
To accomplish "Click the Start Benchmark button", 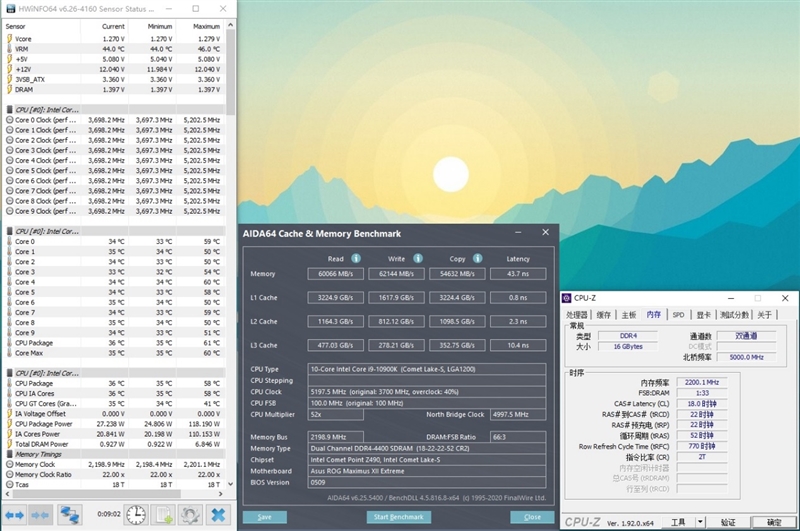I will [x=396, y=517].
